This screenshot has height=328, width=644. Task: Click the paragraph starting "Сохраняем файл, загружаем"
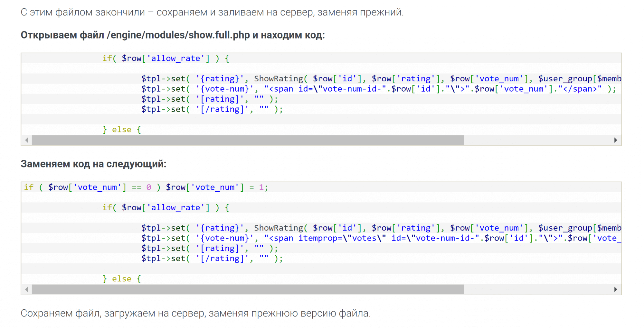pos(195,313)
